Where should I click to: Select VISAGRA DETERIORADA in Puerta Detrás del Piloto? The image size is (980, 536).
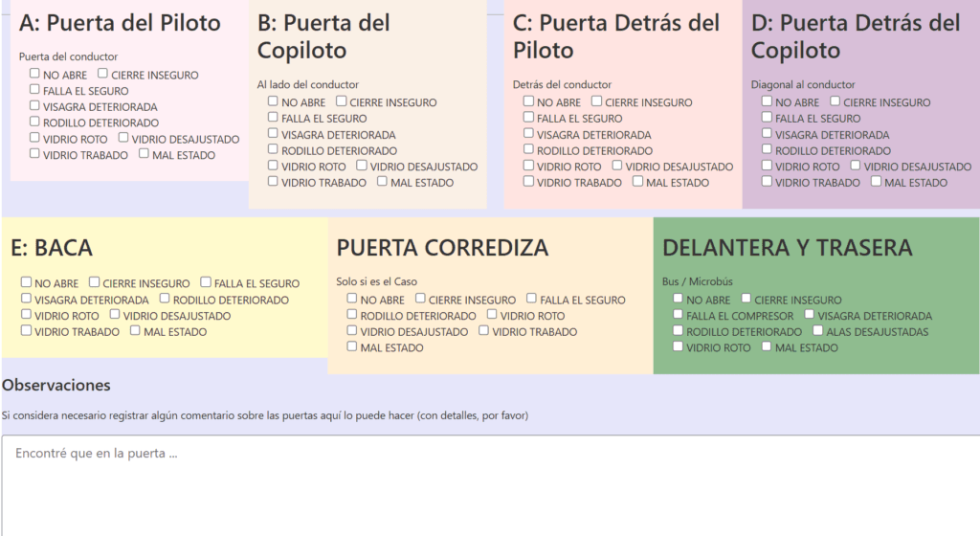(528, 134)
